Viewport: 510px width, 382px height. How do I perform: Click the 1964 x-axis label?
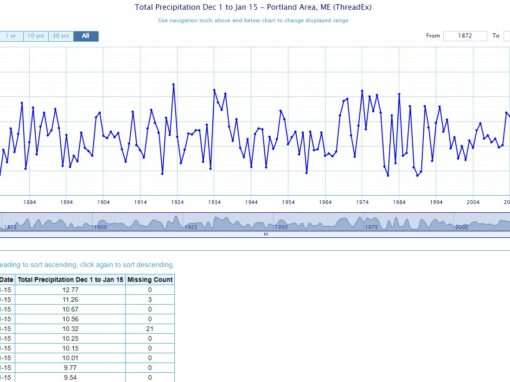(325, 202)
